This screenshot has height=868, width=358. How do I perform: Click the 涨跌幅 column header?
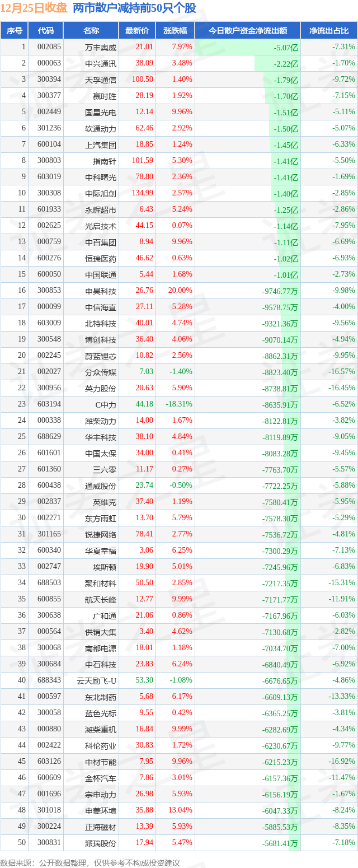pos(175,30)
